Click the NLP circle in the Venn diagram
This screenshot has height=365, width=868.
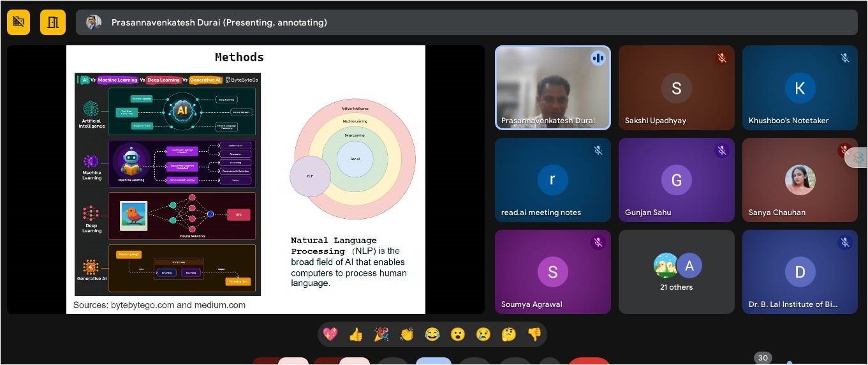(310, 175)
